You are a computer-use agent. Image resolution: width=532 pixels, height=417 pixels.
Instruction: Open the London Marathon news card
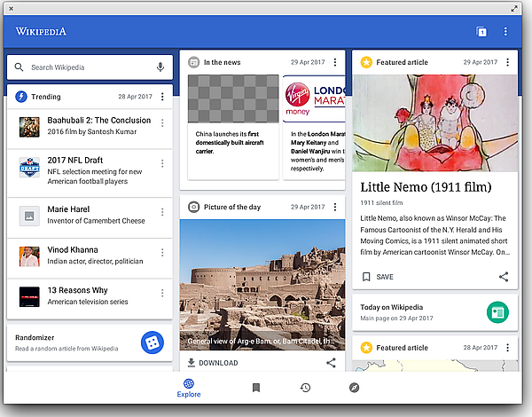[314, 127]
